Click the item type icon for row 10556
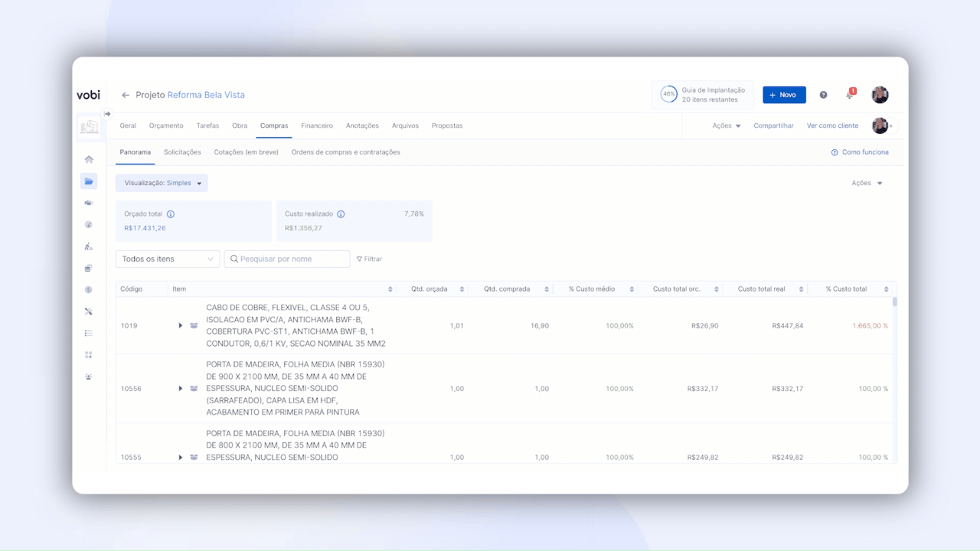Screen dimensions: 980x551 (194, 389)
